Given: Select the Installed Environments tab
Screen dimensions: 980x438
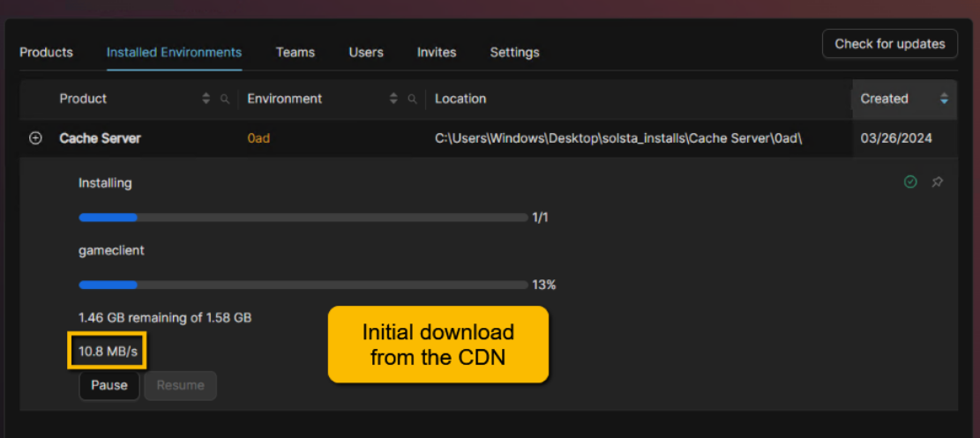Looking at the screenshot, I should [175, 53].
